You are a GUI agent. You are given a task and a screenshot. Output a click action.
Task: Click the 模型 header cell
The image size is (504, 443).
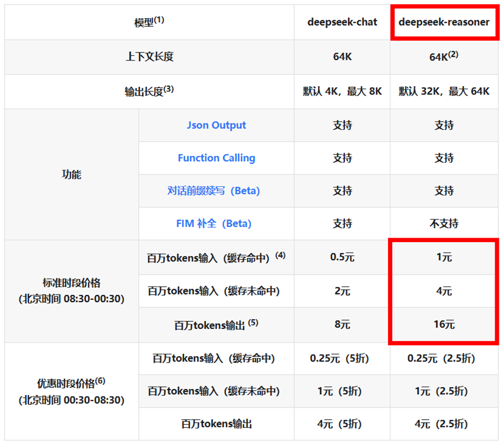point(149,22)
